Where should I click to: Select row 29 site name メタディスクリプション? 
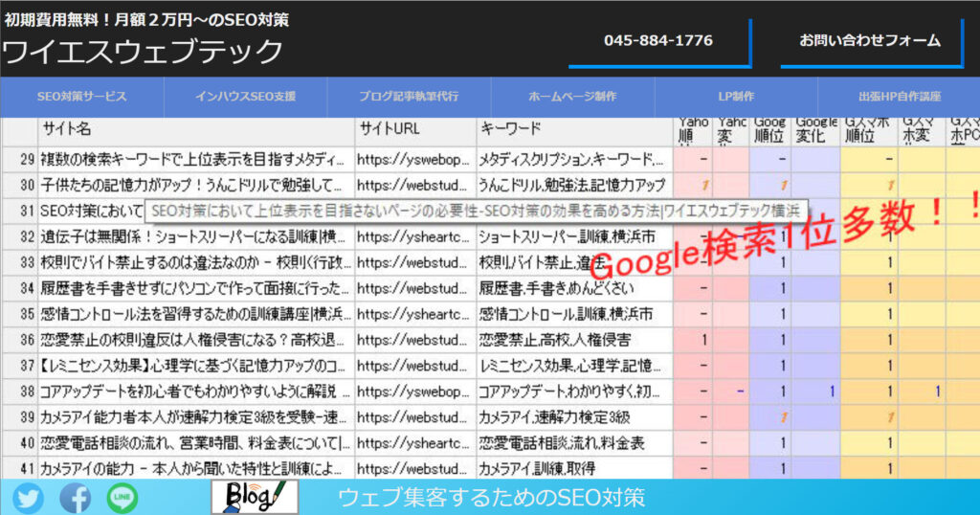196,159
